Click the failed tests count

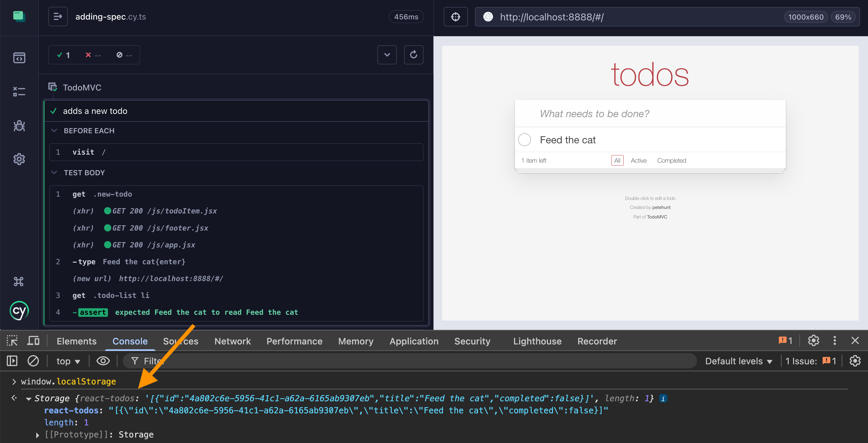pyautogui.click(x=93, y=55)
